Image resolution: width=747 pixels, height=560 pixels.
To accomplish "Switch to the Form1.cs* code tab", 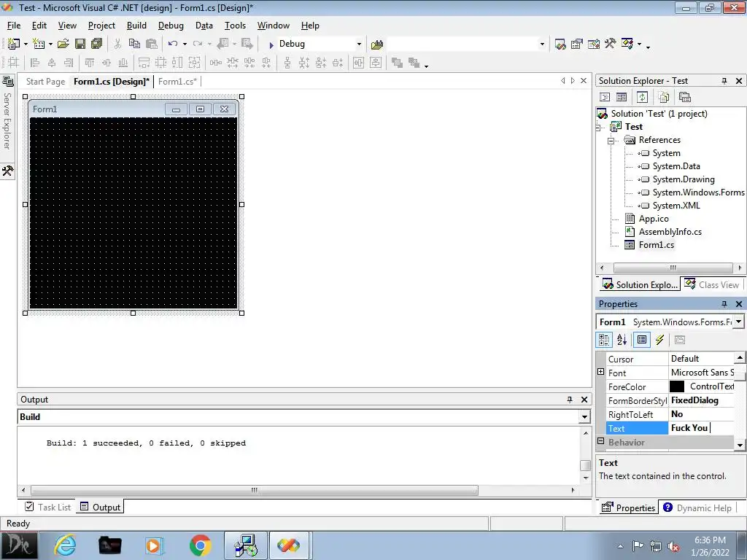I will click(x=177, y=82).
